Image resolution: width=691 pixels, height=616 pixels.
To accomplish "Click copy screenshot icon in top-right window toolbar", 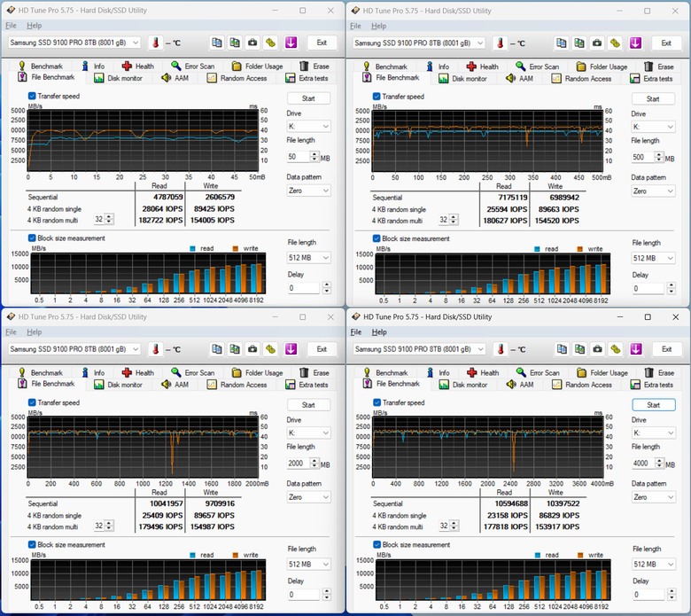I will click(579, 43).
